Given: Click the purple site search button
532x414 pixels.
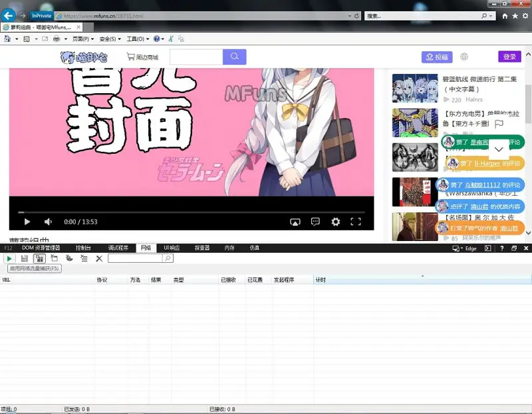Looking at the screenshot, I should (235, 57).
